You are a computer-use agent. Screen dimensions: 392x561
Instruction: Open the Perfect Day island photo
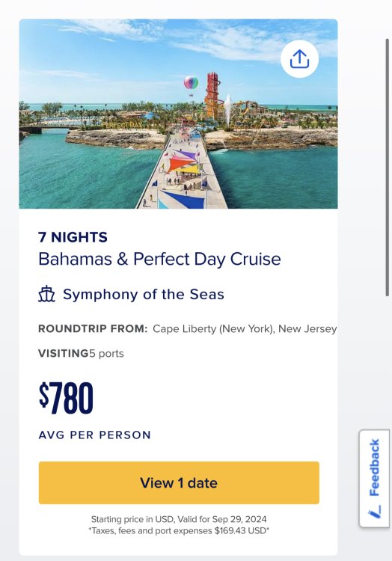[x=178, y=114]
